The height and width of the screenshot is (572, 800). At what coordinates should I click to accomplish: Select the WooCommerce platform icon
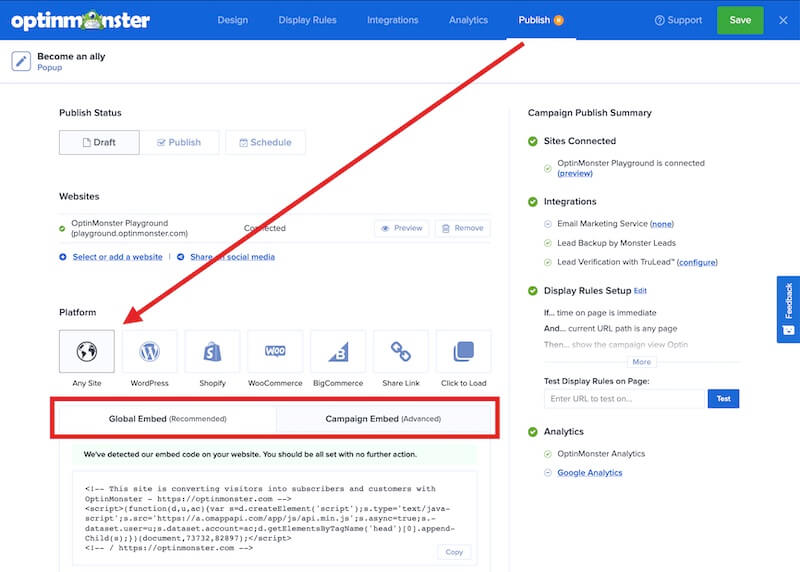click(275, 351)
